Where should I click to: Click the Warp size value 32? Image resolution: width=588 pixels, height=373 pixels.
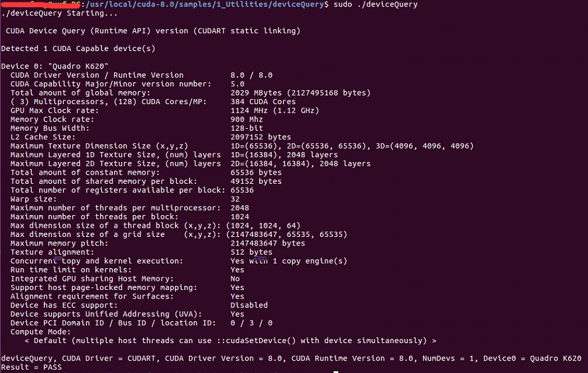tap(235, 199)
